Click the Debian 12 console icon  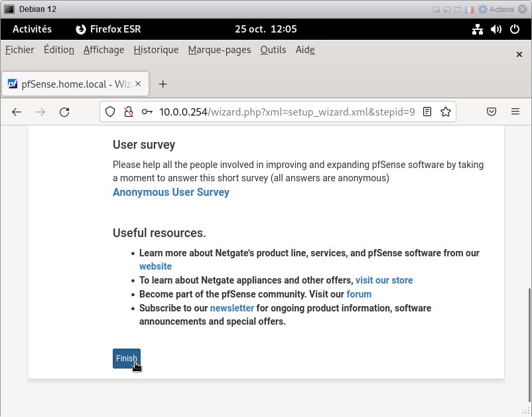(9, 9)
